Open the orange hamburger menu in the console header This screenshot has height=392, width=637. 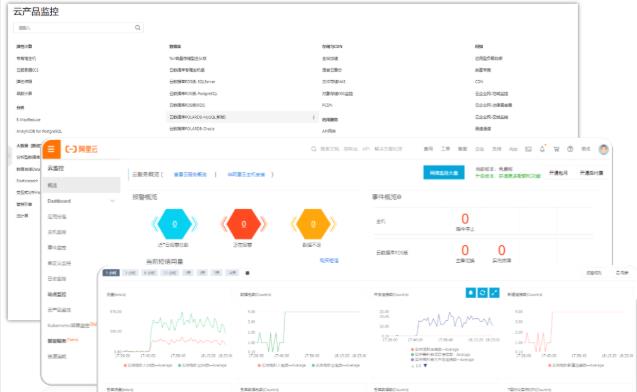click(x=51, y=149)
